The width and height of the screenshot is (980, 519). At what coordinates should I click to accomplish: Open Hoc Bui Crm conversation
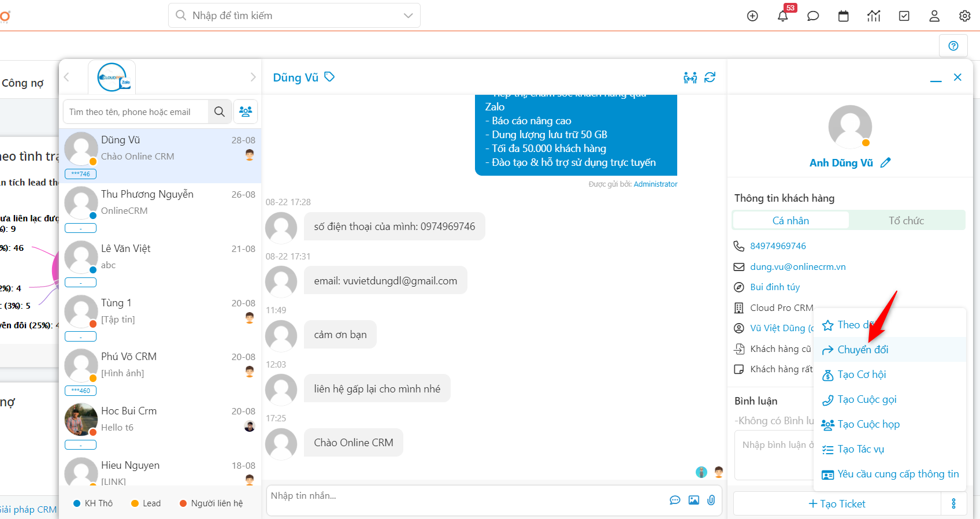coord(160,426)
